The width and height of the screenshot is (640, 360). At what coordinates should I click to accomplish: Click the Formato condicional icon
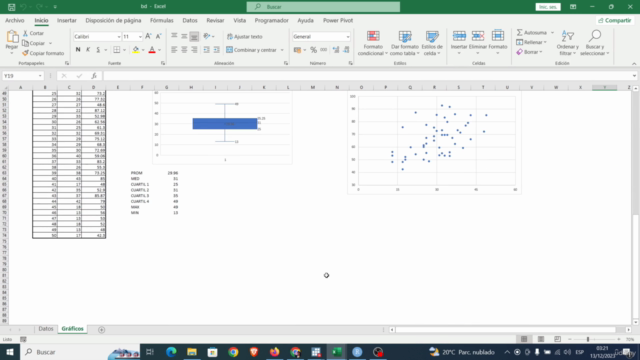[373, 36]
